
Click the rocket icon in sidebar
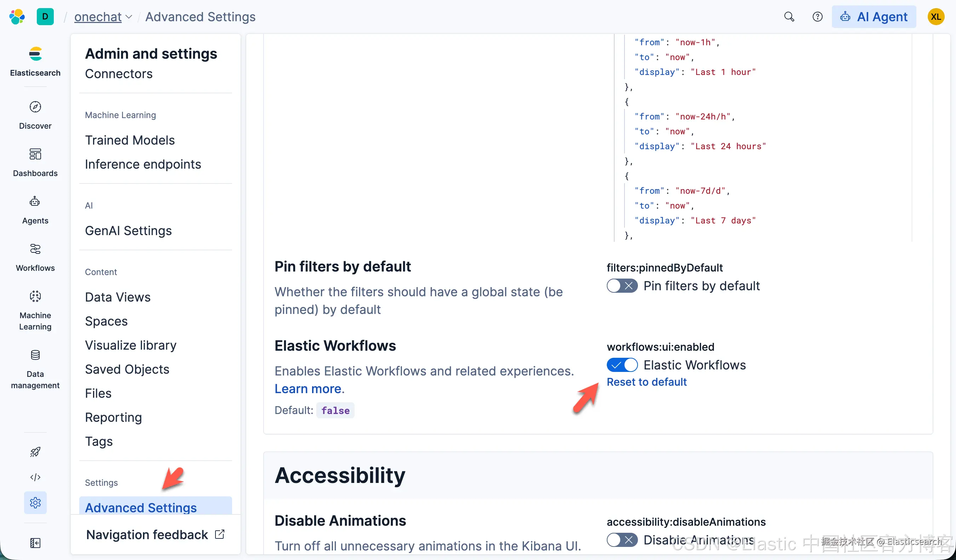pyautogui.click(x=35, y=451)
